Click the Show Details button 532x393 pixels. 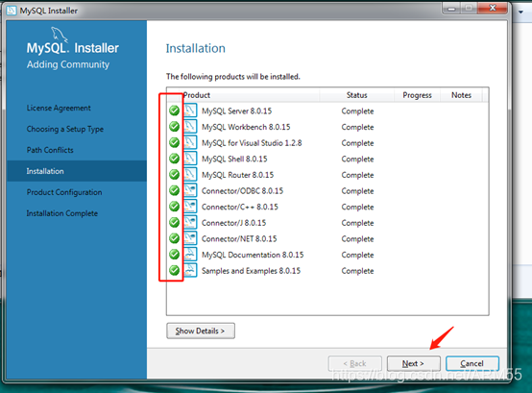(201, 331)
